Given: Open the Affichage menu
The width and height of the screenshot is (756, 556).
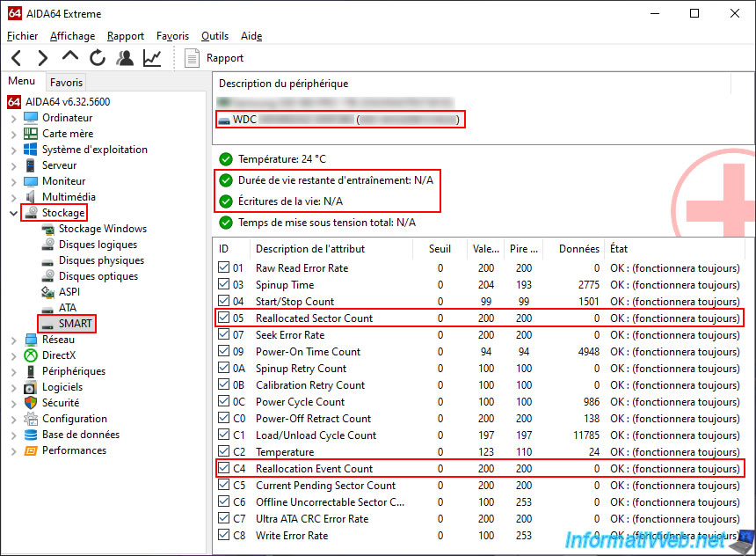Looking at the screenshot, I should (x=72, y=36).
